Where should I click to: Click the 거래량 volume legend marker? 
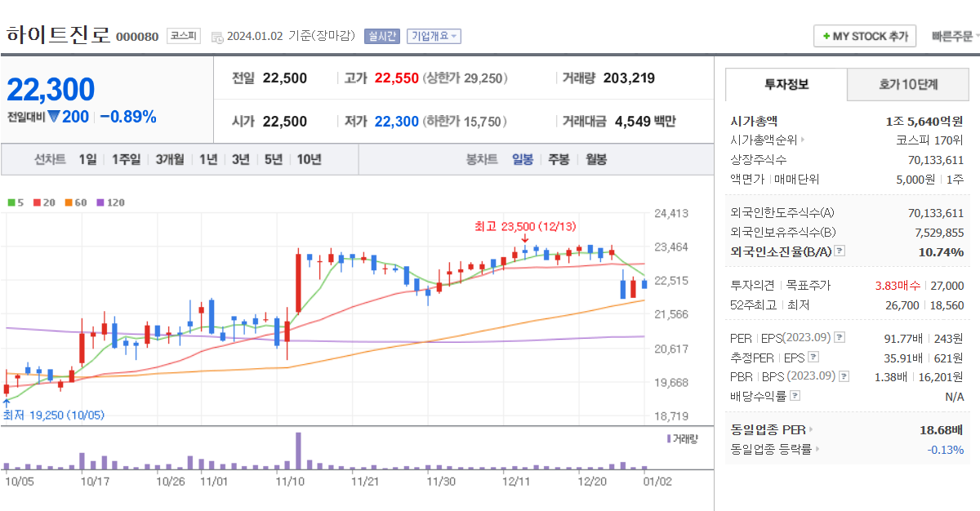pos(668,438)
